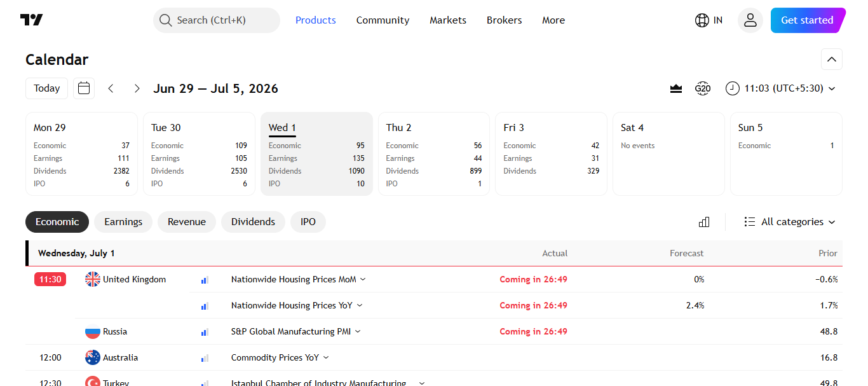Collapse the calendar header panel
The image size is (868, 386).
pos(832,60)
